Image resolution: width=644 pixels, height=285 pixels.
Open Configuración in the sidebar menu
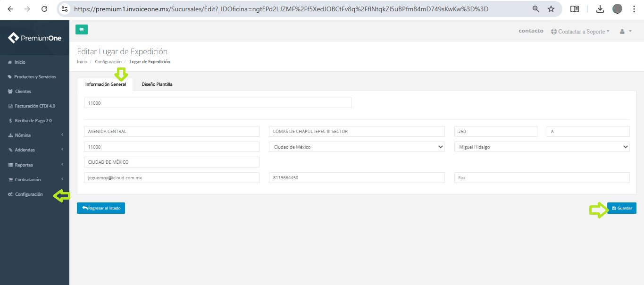28,194
